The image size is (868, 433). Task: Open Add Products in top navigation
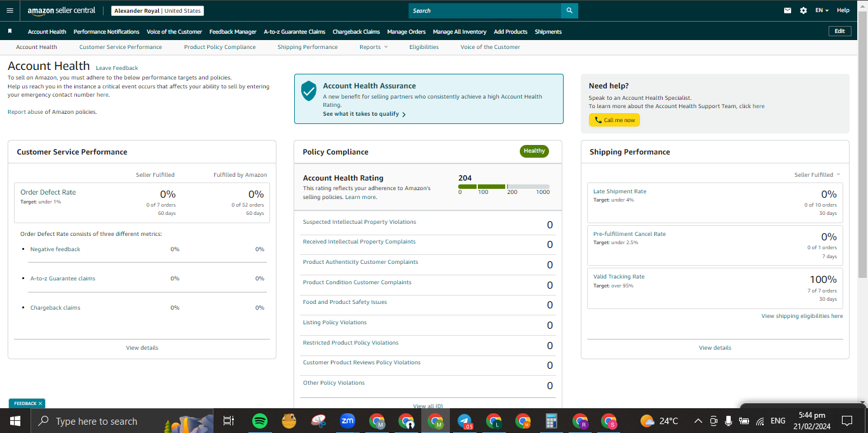coord(510,32)
